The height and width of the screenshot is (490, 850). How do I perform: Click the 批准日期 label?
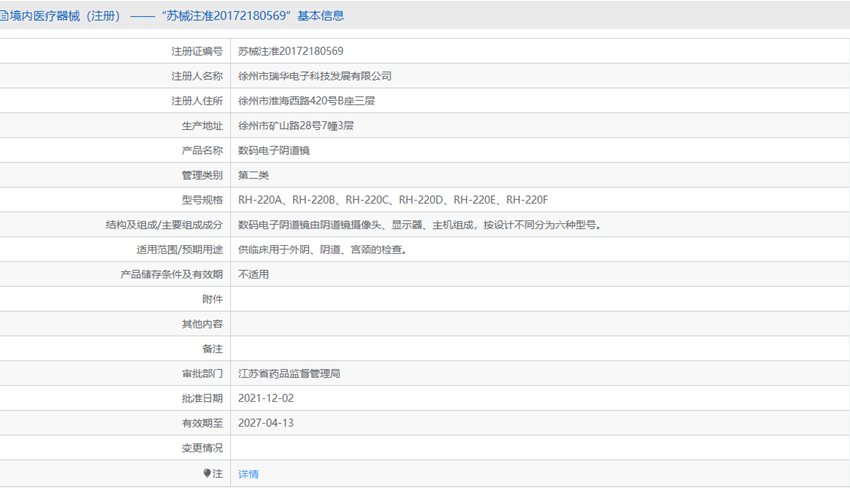tap(202, 398)
